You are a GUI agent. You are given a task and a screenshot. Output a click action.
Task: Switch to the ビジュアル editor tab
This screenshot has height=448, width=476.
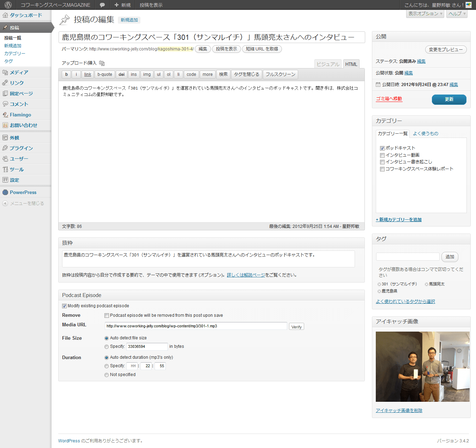(x=328, y=64)
